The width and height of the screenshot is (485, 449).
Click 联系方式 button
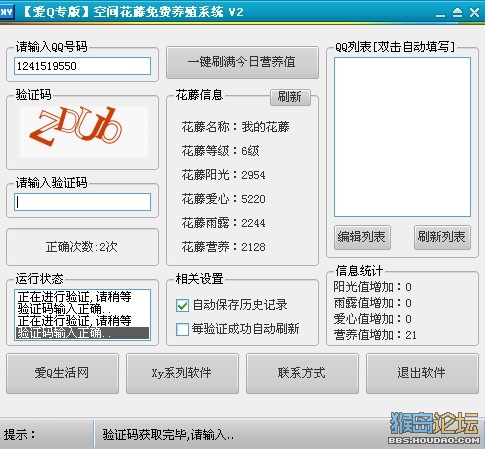302,373
